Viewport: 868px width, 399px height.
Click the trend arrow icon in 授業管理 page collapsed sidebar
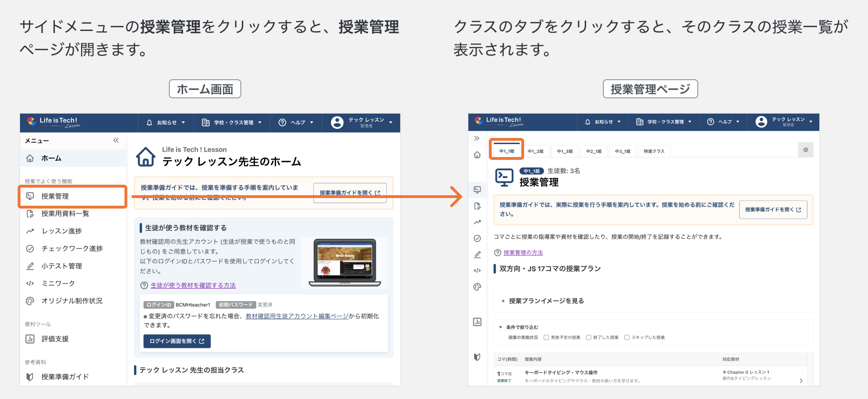(477, 222)
